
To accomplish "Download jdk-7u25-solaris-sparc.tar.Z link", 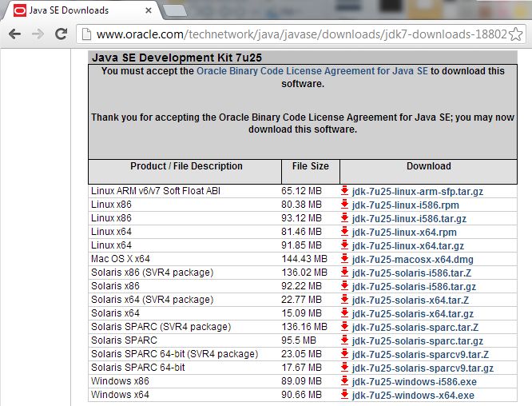I will click(415, 327).
